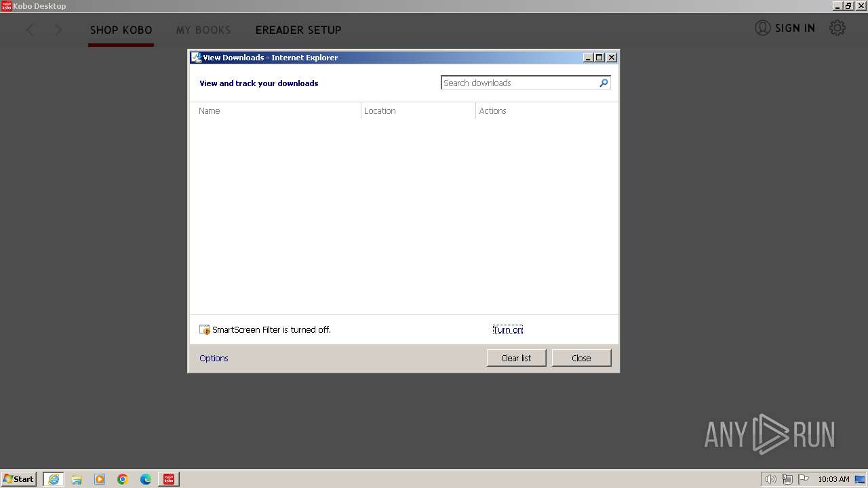
Task: Open the eReader Setup tab
Action: click(298, 30)
